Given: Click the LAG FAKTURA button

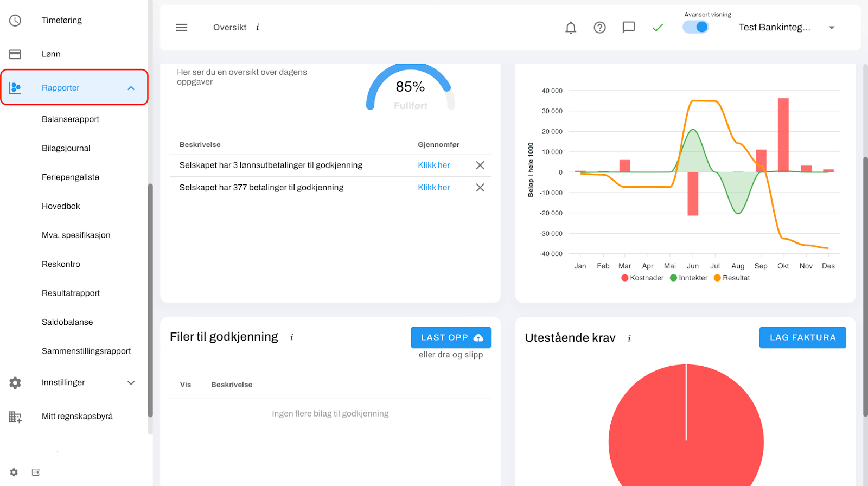Looking at the screenshot, I should pyautogui.click(x=803, y=337).
